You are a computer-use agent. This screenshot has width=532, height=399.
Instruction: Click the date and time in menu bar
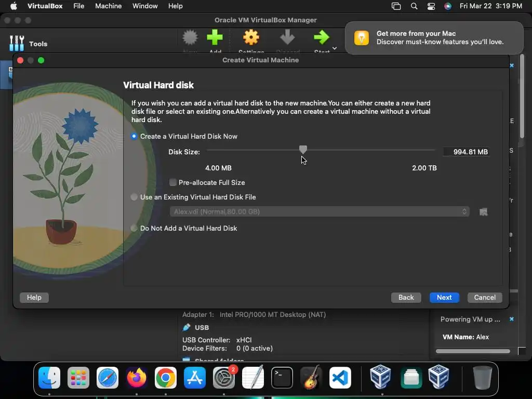490,6
